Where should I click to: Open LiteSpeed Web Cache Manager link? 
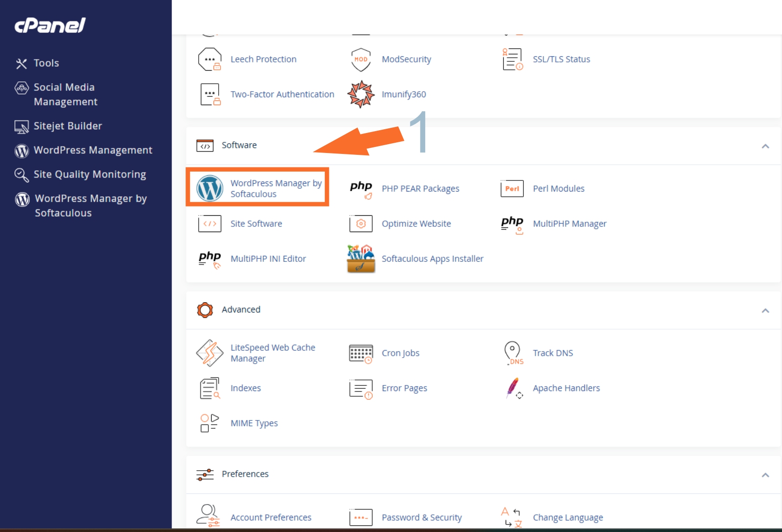pyautogui.click(x=273, y=353)
